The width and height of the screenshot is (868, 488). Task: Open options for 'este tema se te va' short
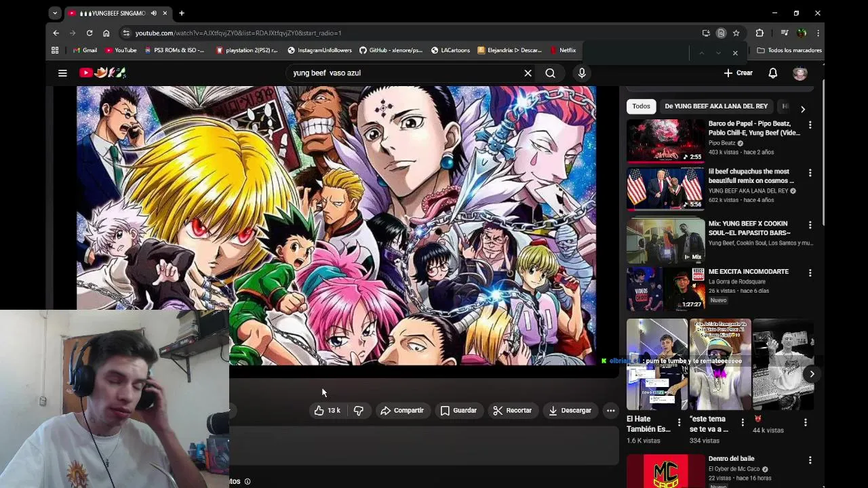(x=742, y=422)
